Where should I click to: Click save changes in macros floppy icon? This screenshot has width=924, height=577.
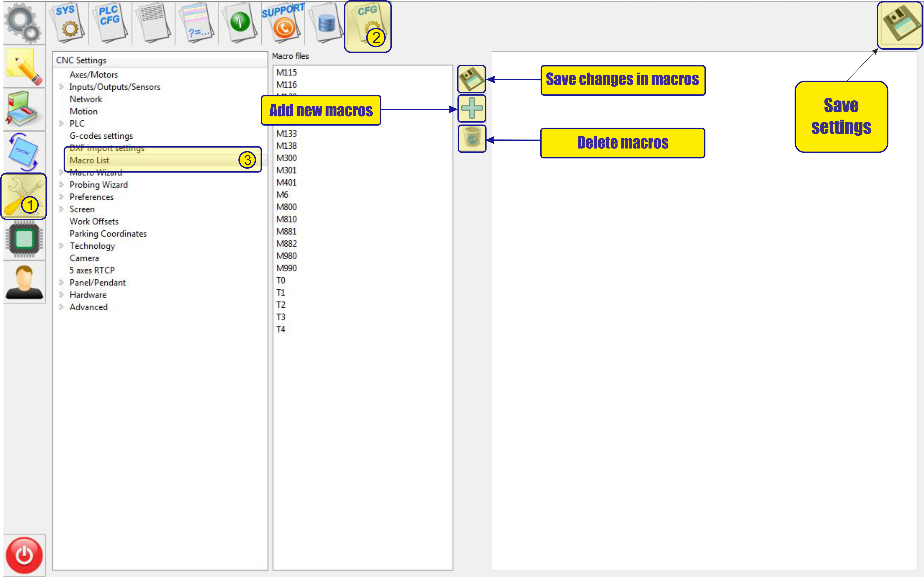tap(472, 79)
